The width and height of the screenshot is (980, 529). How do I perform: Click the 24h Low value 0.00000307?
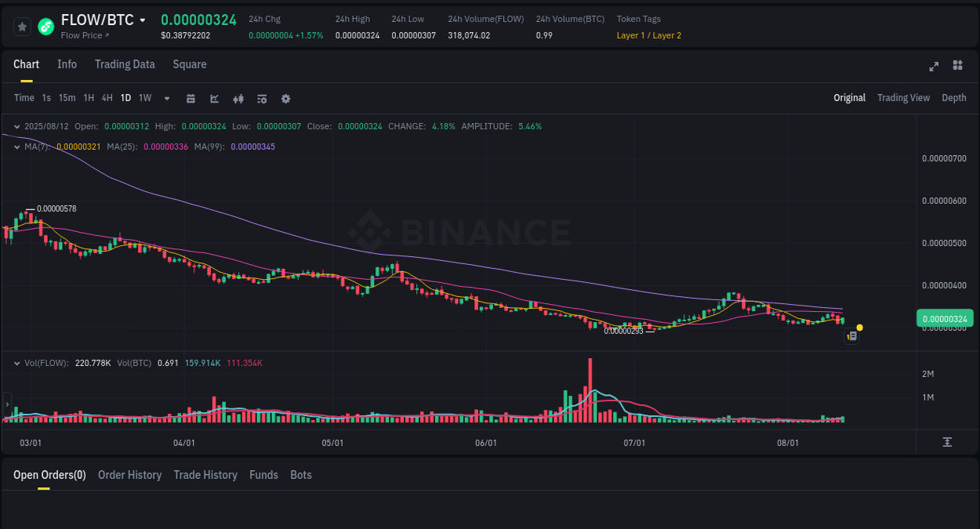pos(414,35)
